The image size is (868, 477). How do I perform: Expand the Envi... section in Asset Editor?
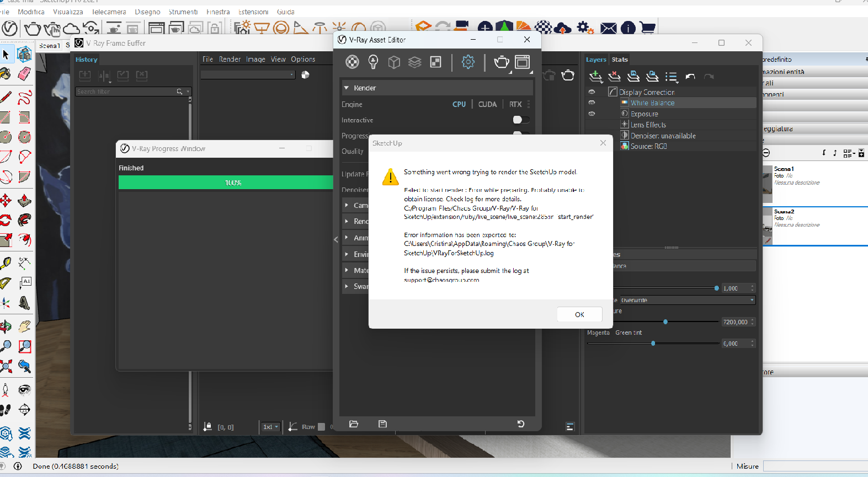click(347, 254)
